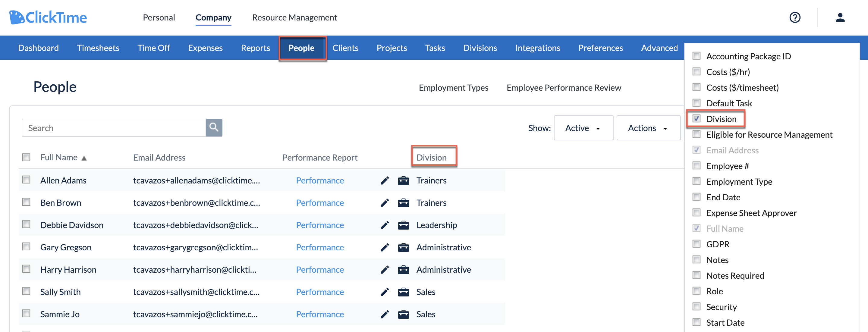Viewport: 868px width, 332px height.
Task: Open Debbie Davidson briefcase icon
Action: [x=403, y=225]
